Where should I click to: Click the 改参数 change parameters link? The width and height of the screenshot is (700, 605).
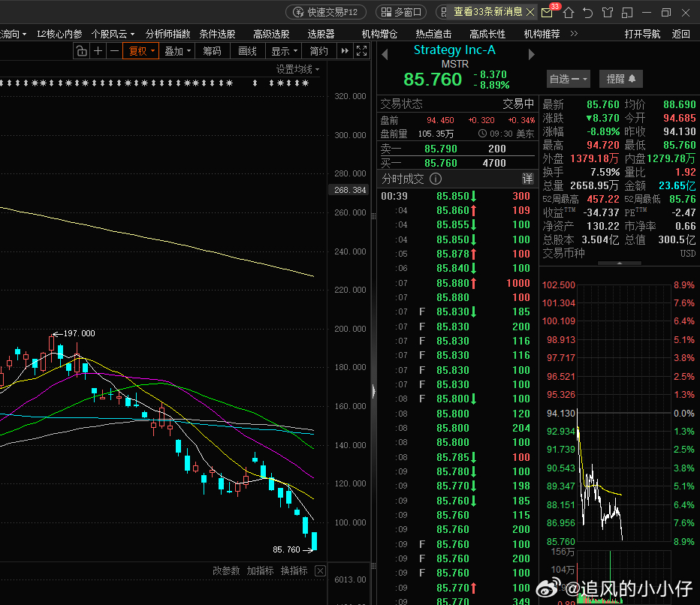coord(226,570)
